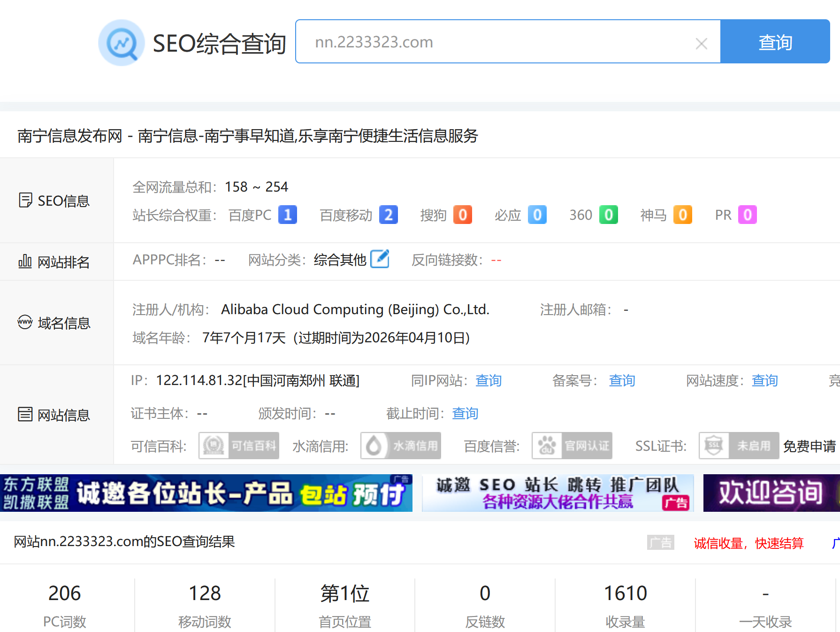Click the PR pink weight badge
The width and height of the screenshot is (840, 632).
747,215
